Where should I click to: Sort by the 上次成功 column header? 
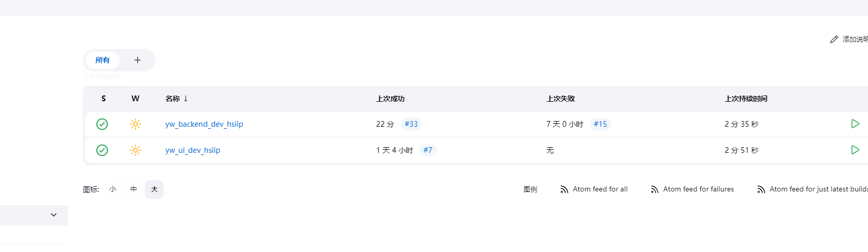(391, 99)
